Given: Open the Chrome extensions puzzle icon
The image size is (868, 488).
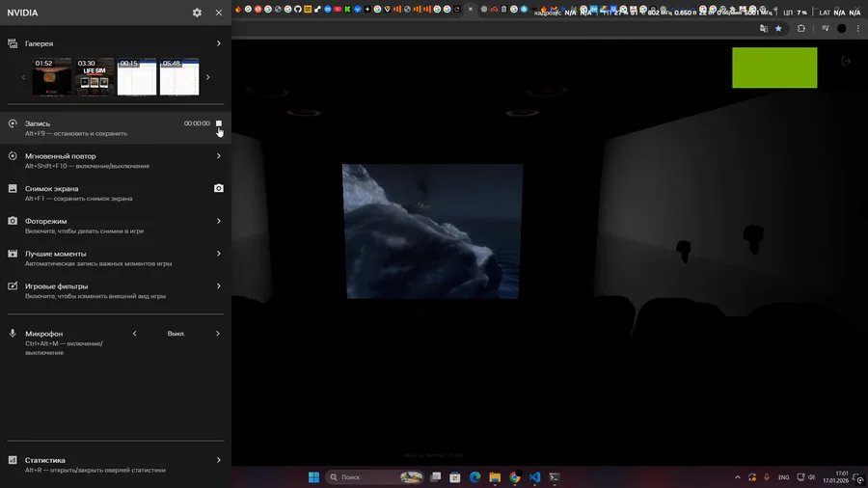Looking at the screenshot, I should tap(801, 29).
